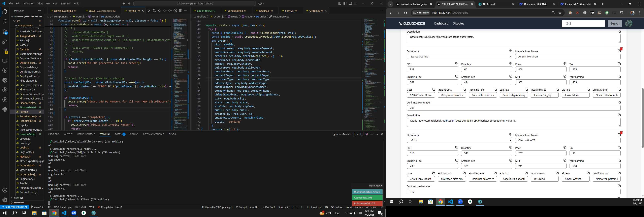
Task: Click the Manufacturer Name field Jensen_Monahan
Action: tap(568, 57)
